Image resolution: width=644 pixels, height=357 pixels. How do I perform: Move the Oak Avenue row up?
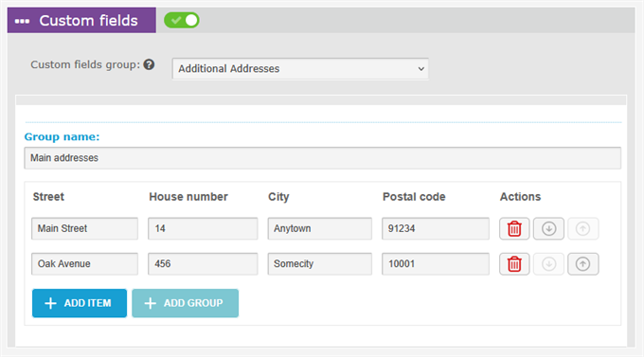pos(582,264)
